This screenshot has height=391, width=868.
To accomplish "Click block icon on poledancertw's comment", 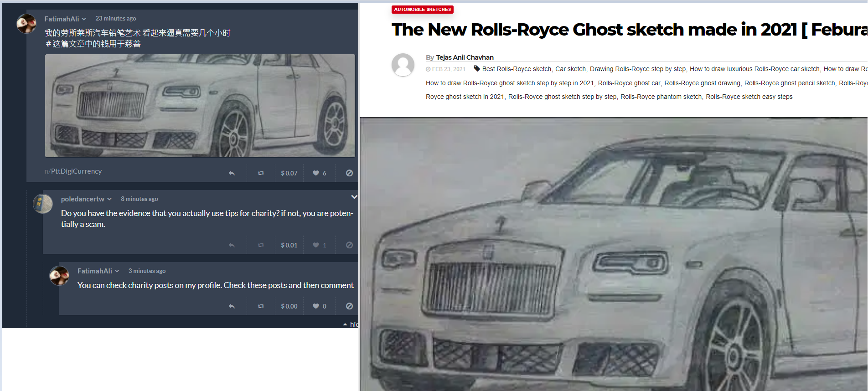I will 349,245.
